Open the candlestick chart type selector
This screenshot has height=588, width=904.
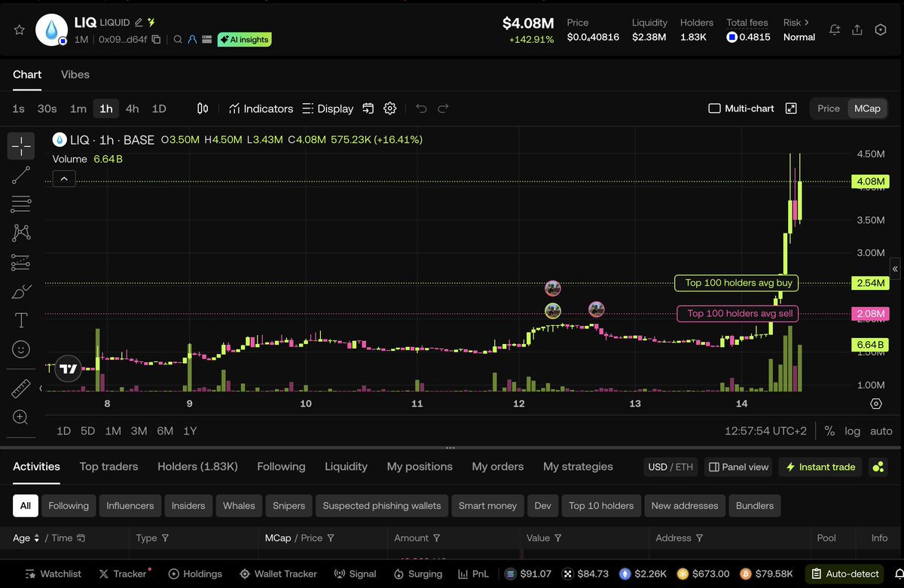pyautogui.click(x=203, y=108)
